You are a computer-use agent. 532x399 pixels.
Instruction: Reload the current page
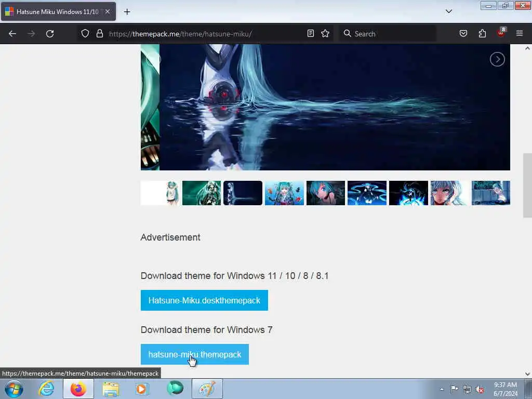click(50, 34)
